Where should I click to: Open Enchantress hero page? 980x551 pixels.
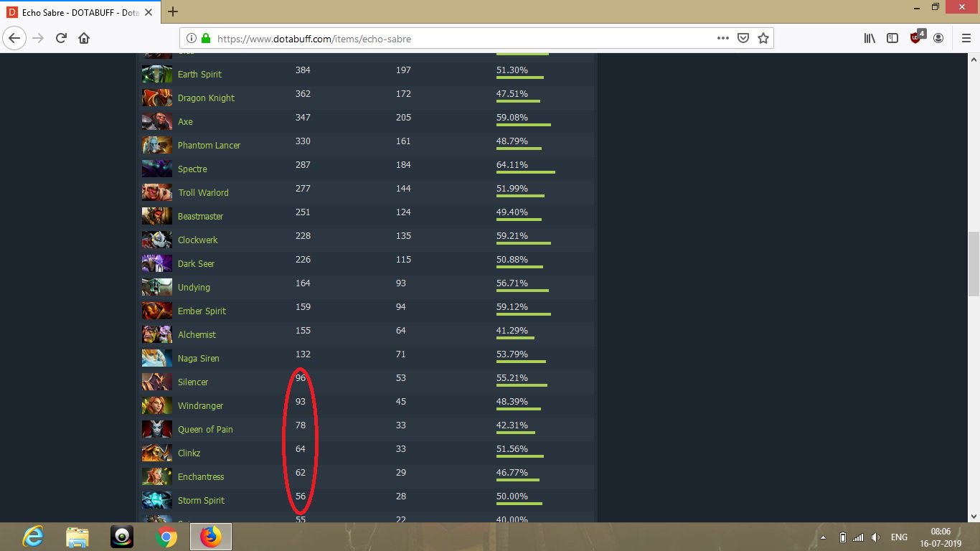tap(201, 477)
